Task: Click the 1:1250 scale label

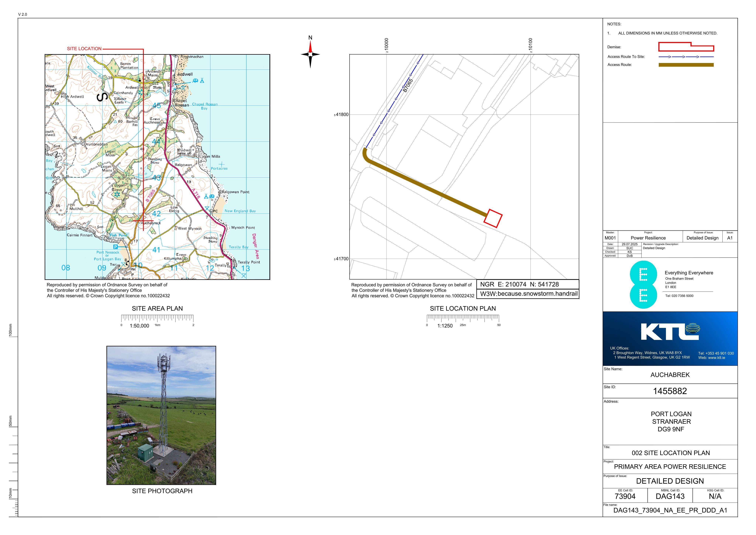Action: (x=445, y=326)
